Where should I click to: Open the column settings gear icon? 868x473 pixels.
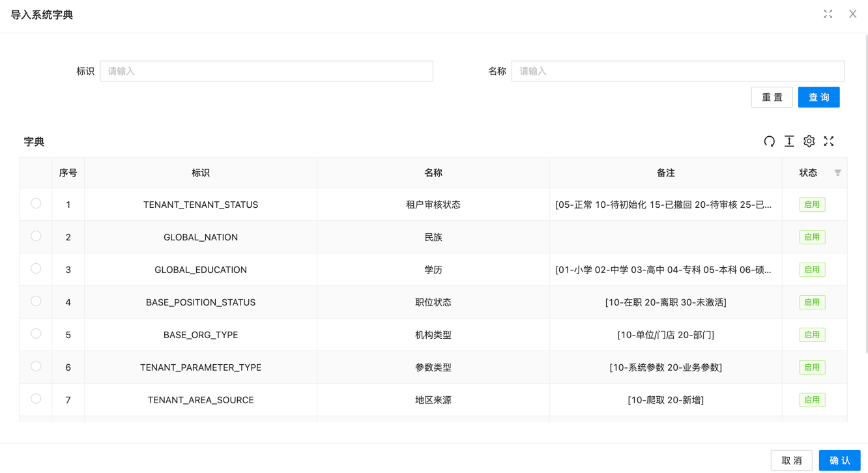pos(809,141)
